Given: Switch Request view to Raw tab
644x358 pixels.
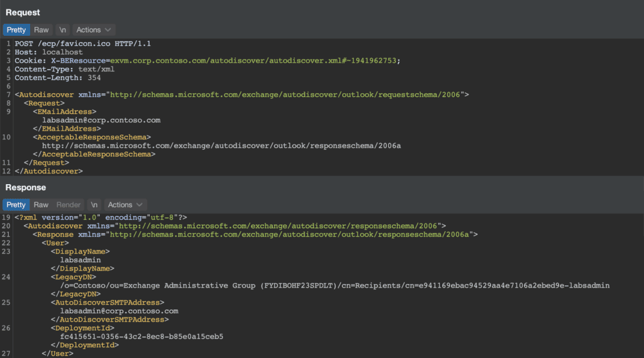Looking at the screenshot, I should coord(41,30).
